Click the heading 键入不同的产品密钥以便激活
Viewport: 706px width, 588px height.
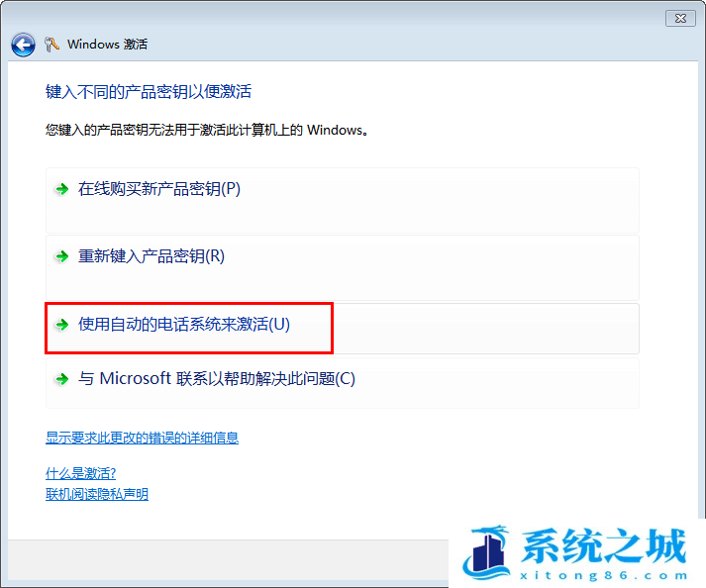coord(149,92)
